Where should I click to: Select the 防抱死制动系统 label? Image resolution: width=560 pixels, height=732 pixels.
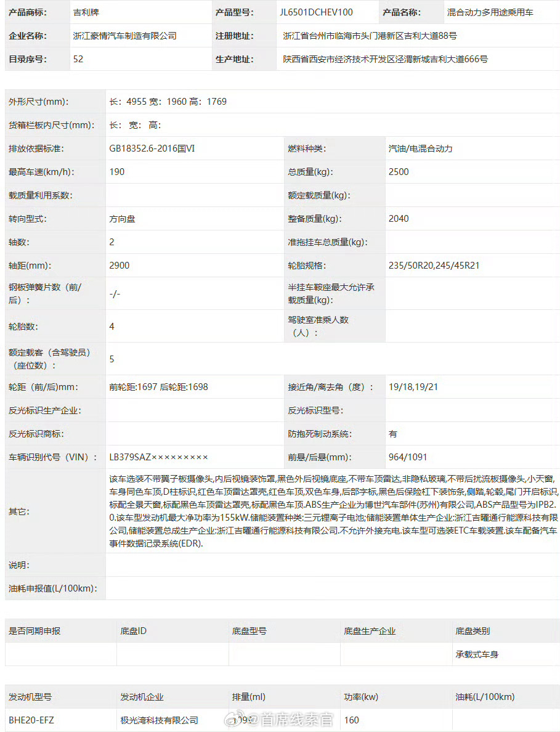click(320, 434)
